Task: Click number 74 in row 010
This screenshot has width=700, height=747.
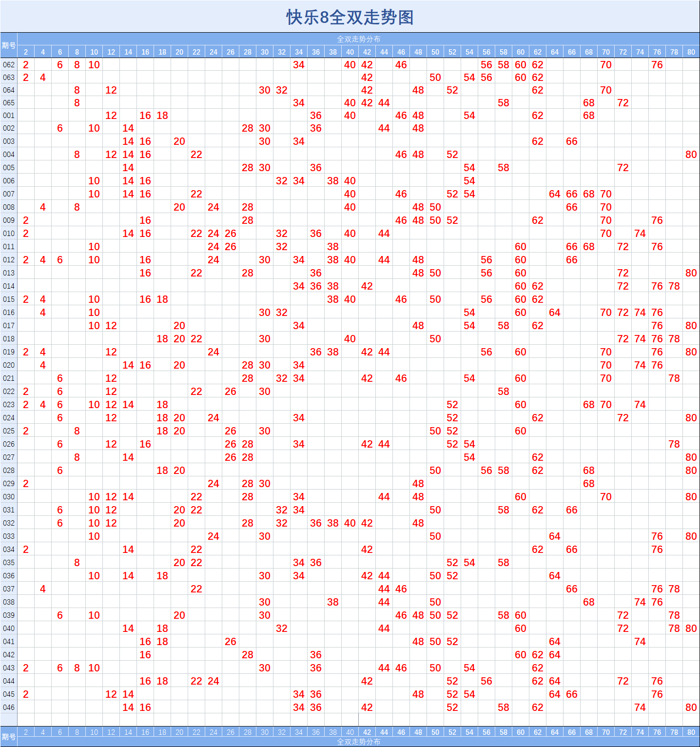Action: 640,234
